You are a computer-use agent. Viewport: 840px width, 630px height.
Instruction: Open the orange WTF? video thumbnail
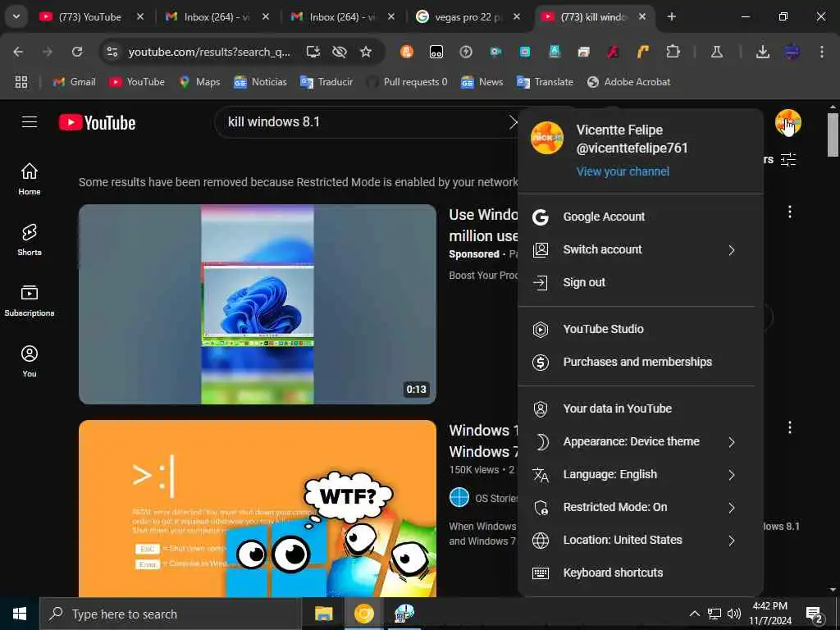pos(257,509)
